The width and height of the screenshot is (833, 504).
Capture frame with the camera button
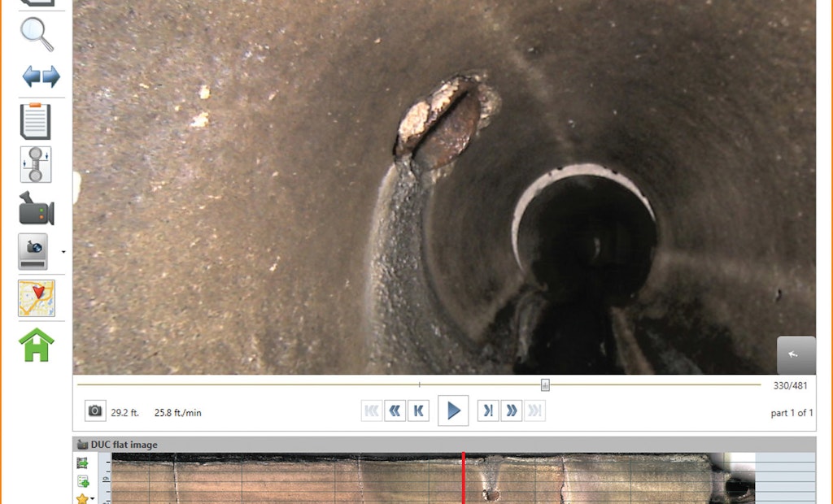(x=95, y=411)
